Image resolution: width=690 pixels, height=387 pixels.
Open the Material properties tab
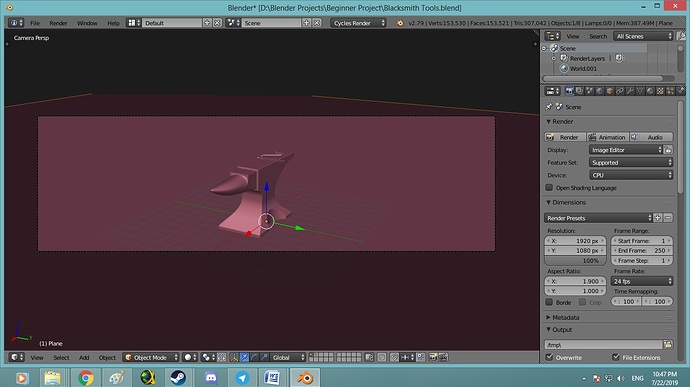(650, 91)
